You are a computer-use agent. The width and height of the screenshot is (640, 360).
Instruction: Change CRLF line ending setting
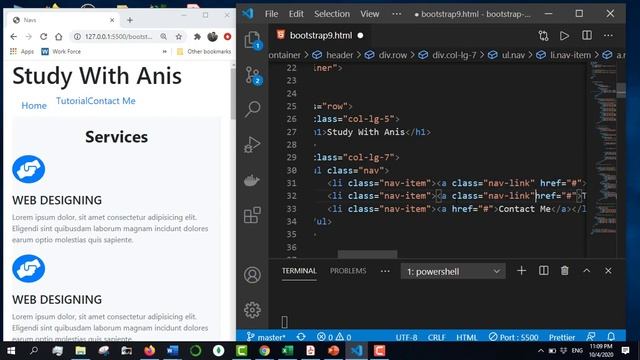tap(436, 337)
